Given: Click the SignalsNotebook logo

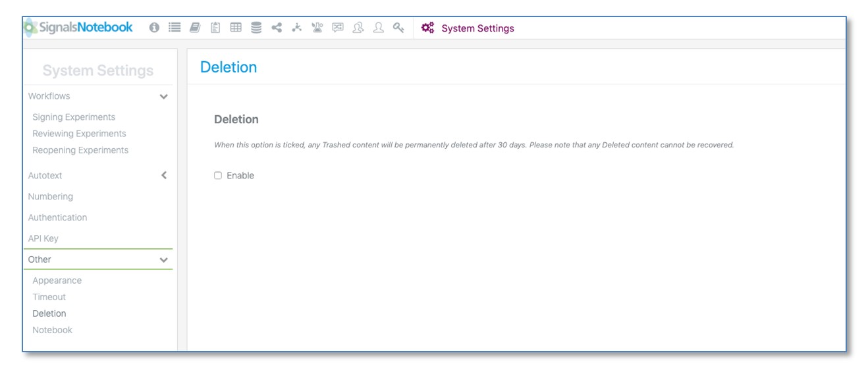Looking at the screenshot, I should pos(78,28).
